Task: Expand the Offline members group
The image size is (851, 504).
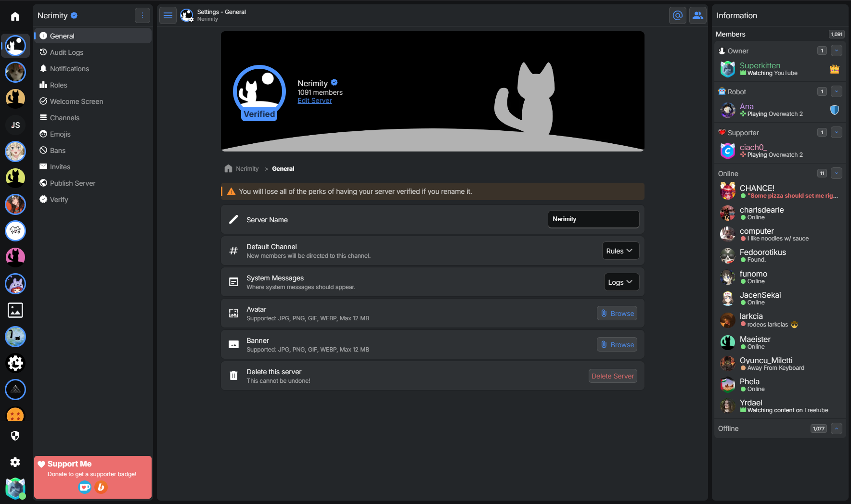Action: tap(836, 428)
